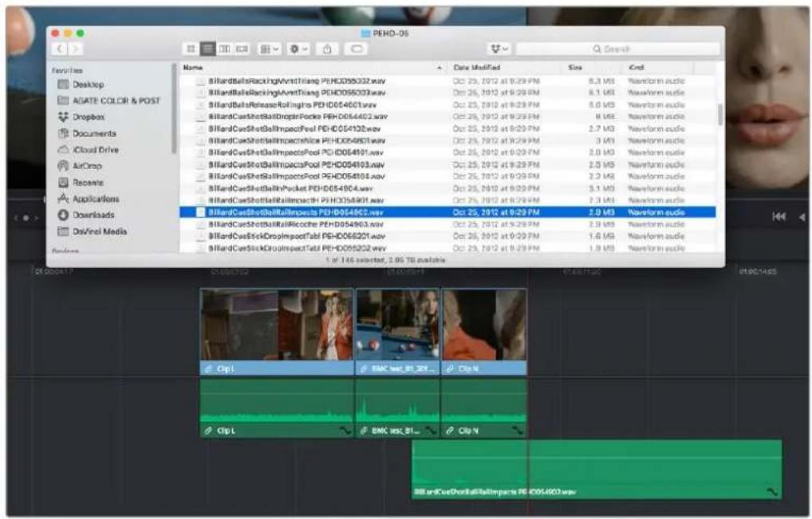Image resolution: width=812 pixels, height=519 pixels.
Task: Open the Dropbox toolbar dropdown
Action: coord(499,49)
